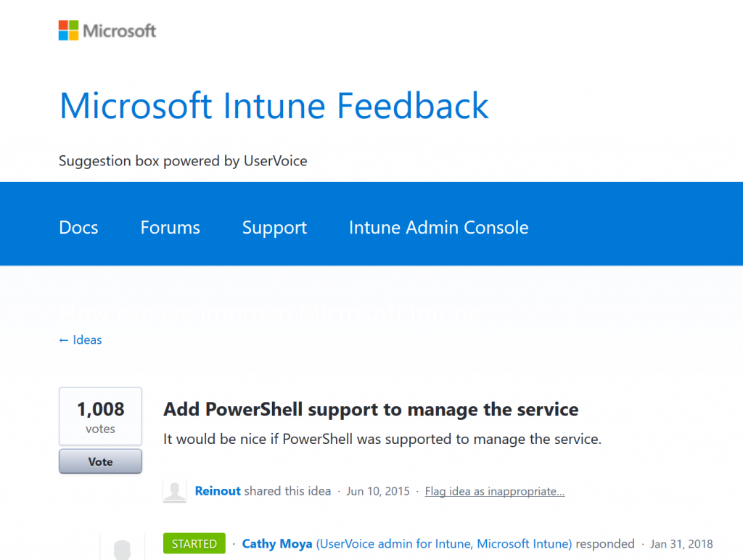Click Reinout's avatar placeholder icon
Viewport: 743px width, 560px height.
(174, 491)
